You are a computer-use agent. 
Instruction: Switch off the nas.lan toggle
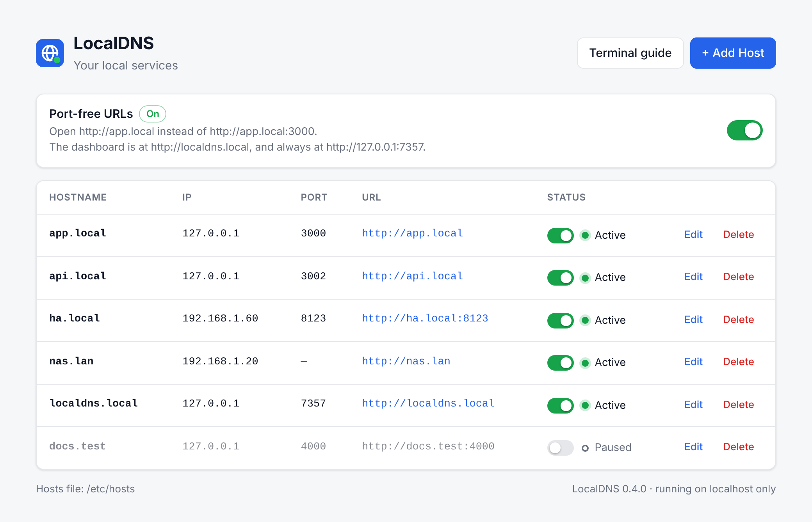pyautogui.click(x=560, y=363)
